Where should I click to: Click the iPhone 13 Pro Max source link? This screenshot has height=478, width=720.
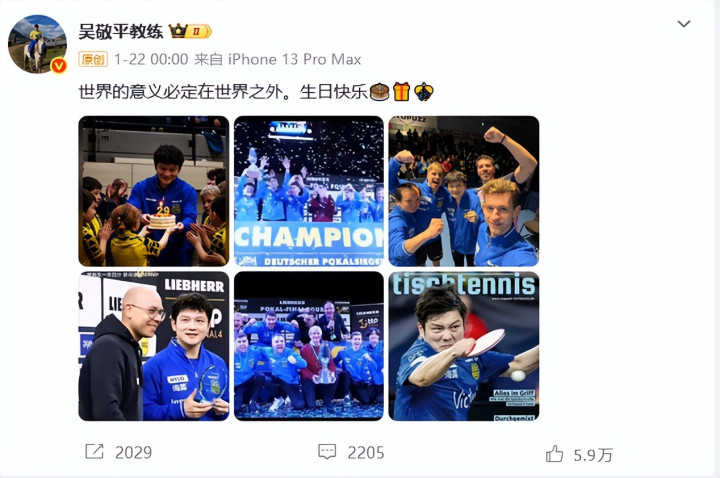[x=294, y=59]
